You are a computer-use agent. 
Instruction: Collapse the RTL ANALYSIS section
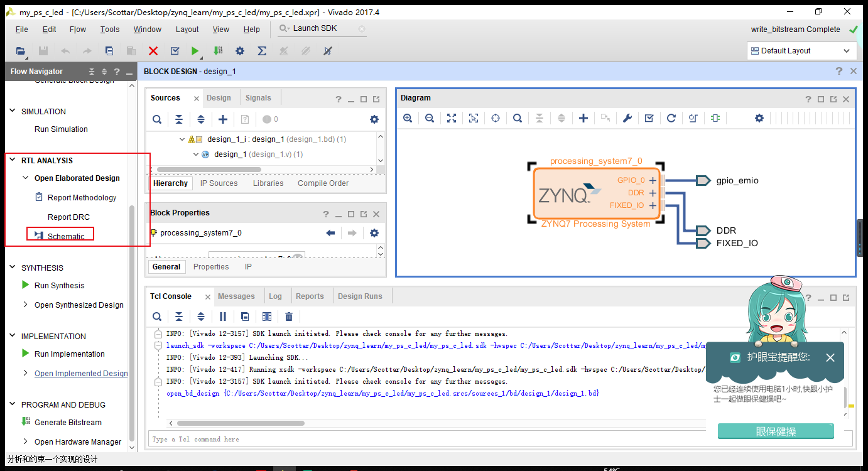pos(13,160)
